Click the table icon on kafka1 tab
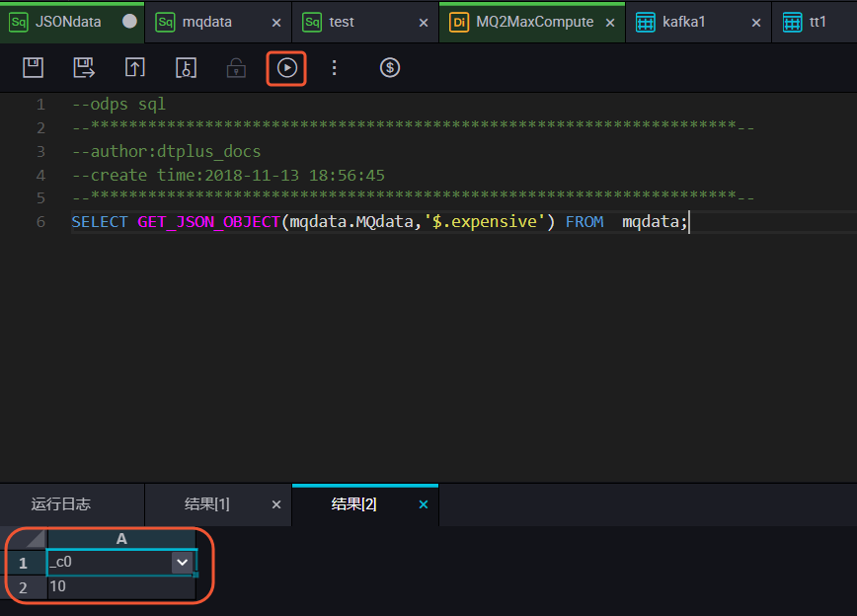Viewport: 857px width, 616px height. (646, 22)
